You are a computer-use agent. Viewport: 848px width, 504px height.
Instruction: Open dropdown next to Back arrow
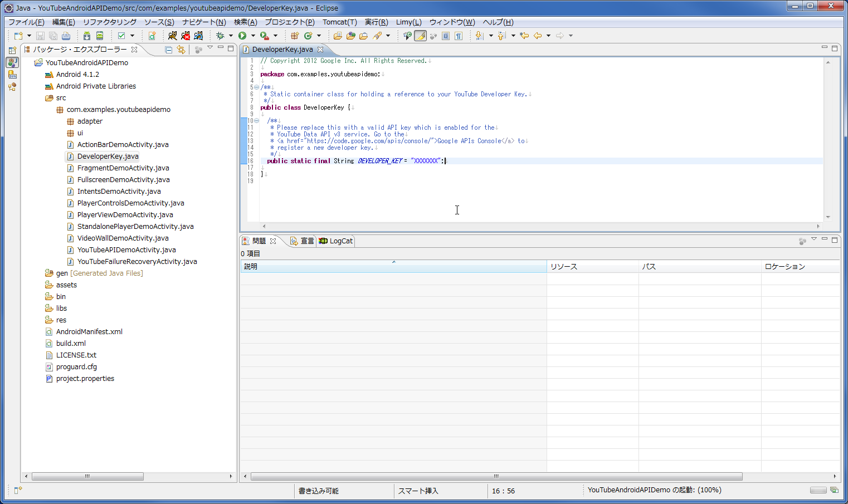548,36
